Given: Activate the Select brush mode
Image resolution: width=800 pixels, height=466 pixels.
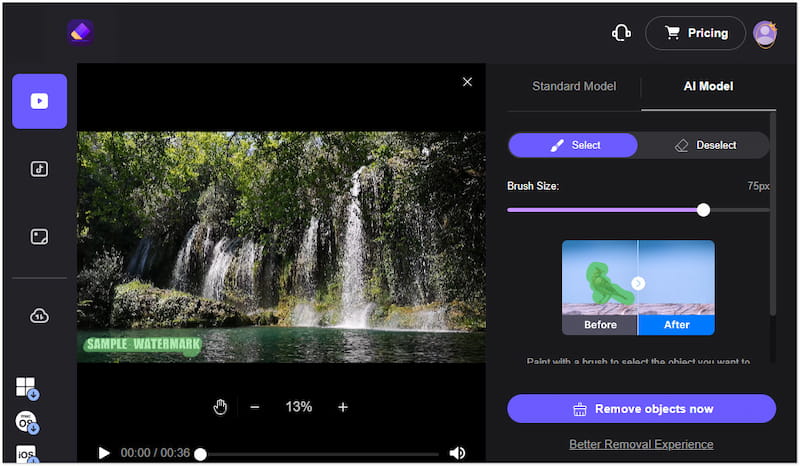Looking at the screenshot, I should (x=573, y=145).
